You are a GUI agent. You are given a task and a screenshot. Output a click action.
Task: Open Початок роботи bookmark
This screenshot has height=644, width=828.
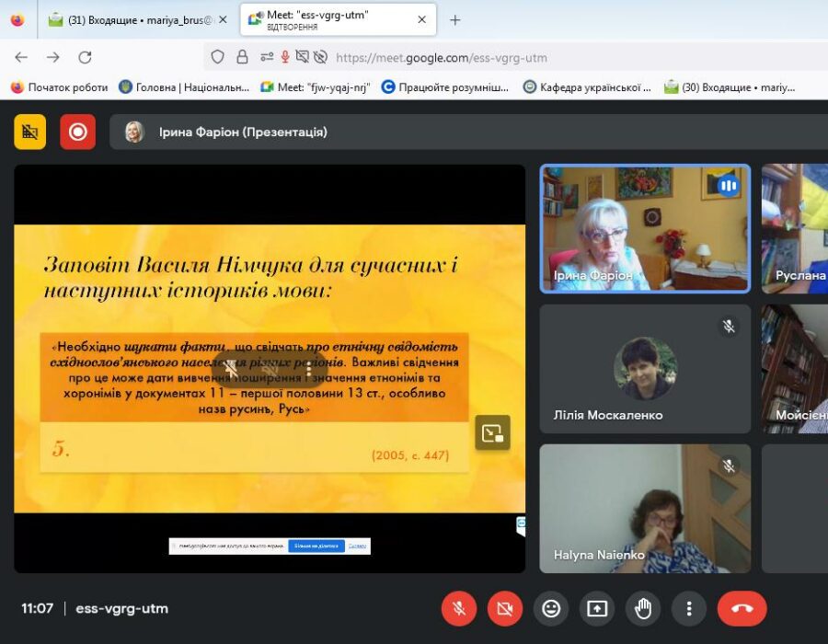pyautogui.click(x=59, y=87)
